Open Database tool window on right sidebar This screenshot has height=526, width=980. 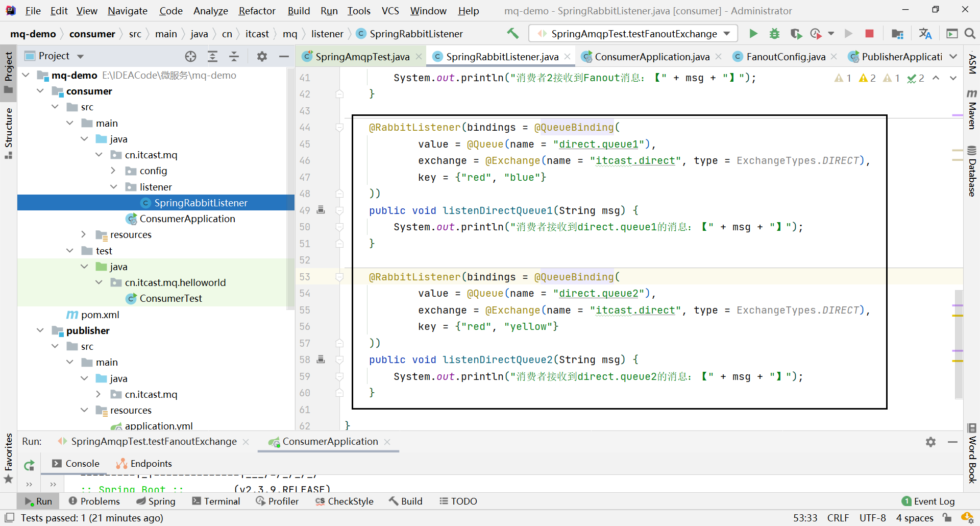coord(972,172)
